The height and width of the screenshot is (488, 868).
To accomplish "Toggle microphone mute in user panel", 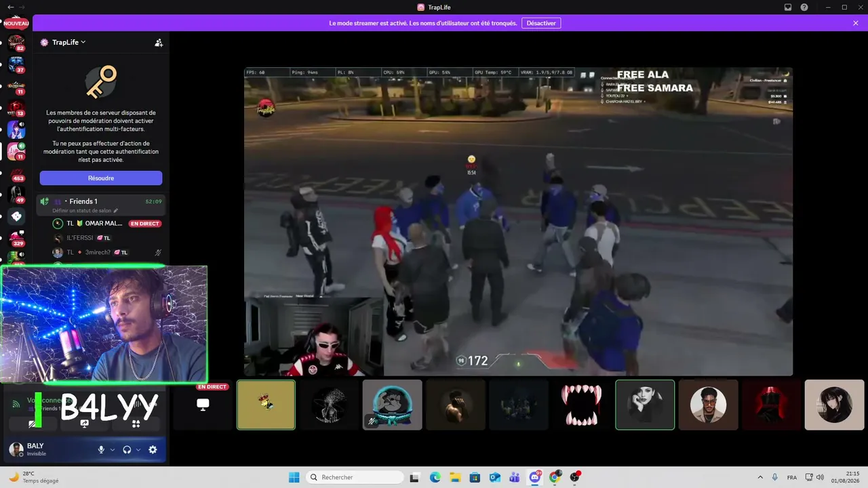I will [x=101, y=449].
